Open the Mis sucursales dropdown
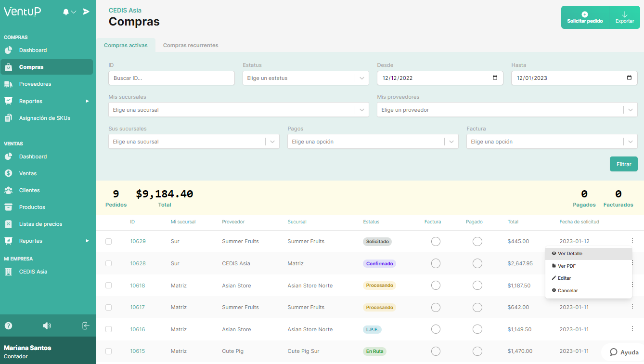Screen dimensions: 644x364 pyautogui.click(x=239, y=110)
